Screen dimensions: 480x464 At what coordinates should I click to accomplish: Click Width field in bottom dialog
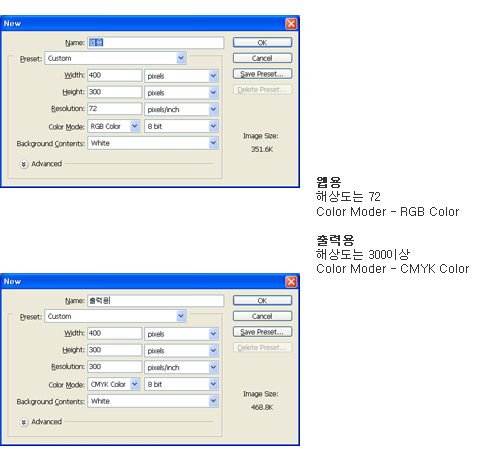(115, 333)
